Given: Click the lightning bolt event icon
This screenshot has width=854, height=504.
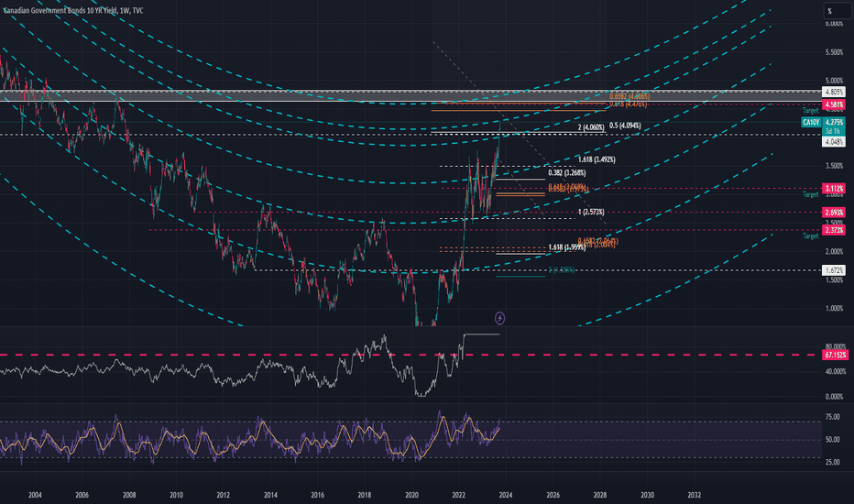Looking at the screenshot, I should (x=499, y=318).
